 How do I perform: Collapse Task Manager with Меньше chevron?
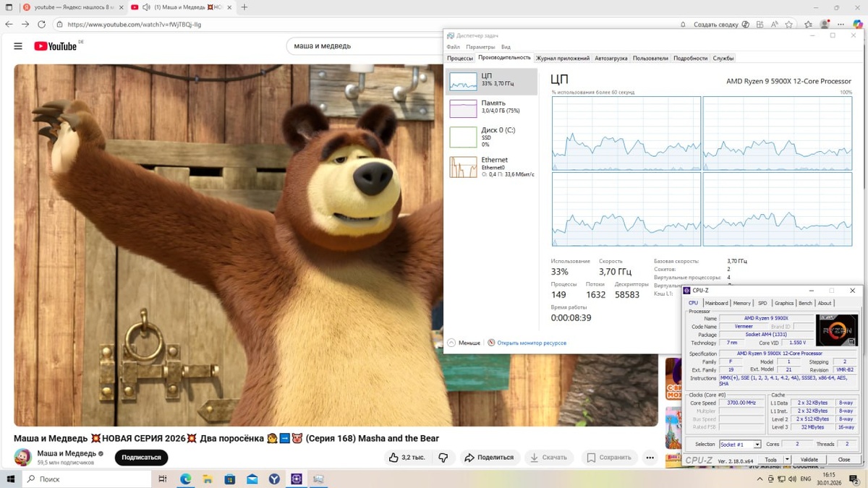[x=464, y=343]
